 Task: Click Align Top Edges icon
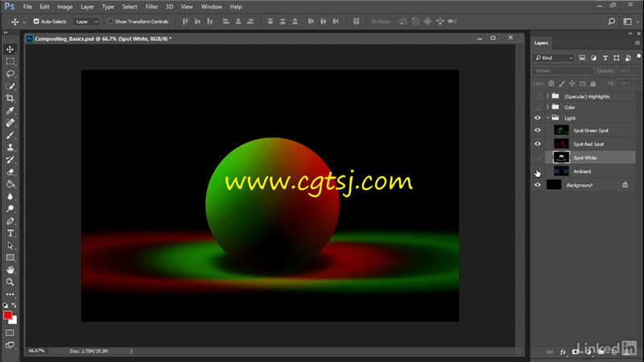point(185,22)
